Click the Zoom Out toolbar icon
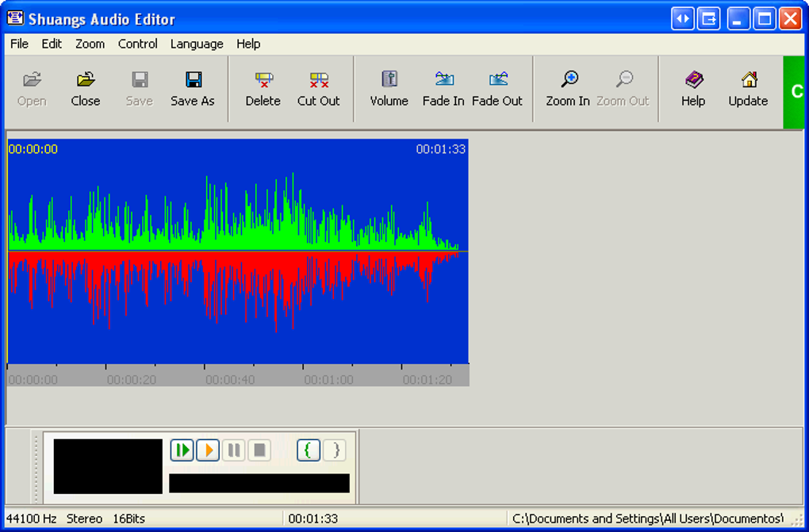The width and height of the screenshot is (809, 532). coord(623,89)
